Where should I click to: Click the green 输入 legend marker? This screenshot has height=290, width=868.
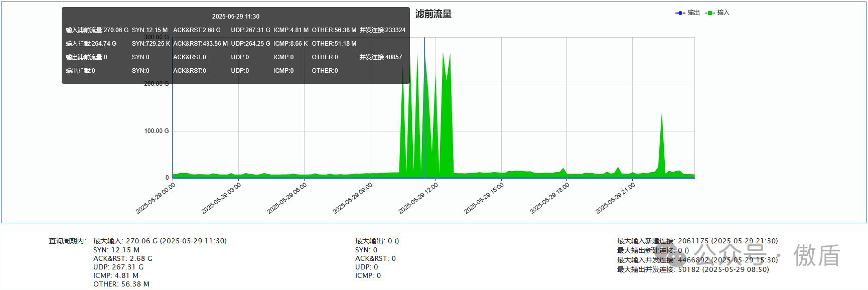coord(709,13)
